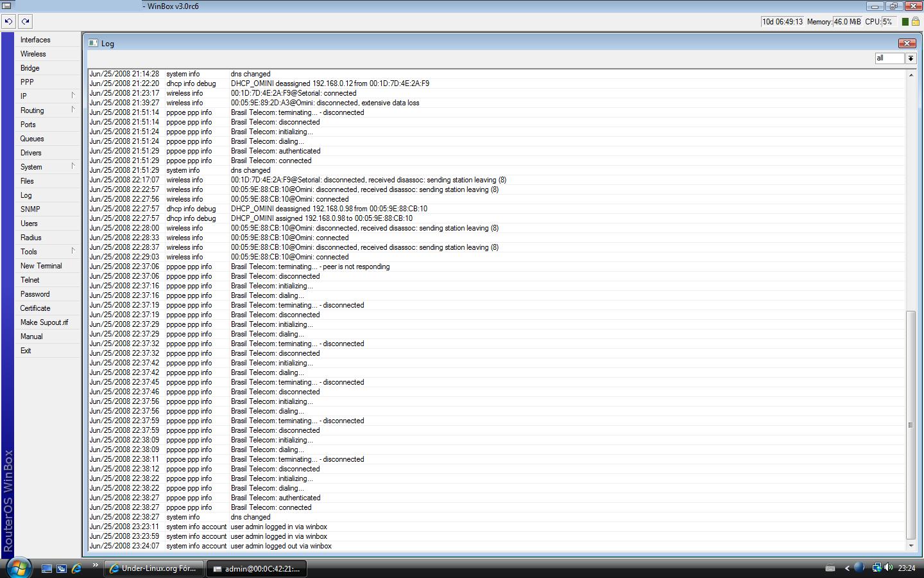Open the network connection tray icon
The image size is (924, 578).
tap(876, 568)
